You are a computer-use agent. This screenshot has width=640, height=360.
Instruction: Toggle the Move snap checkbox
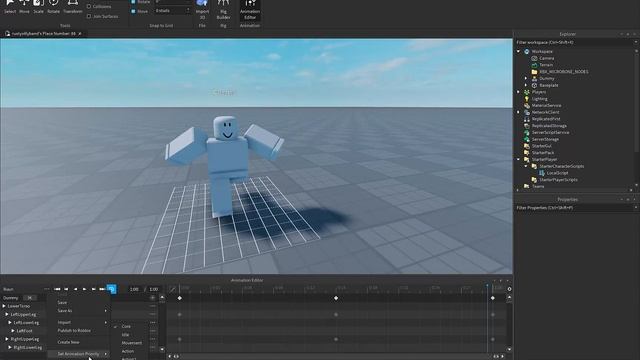(133, 11)
